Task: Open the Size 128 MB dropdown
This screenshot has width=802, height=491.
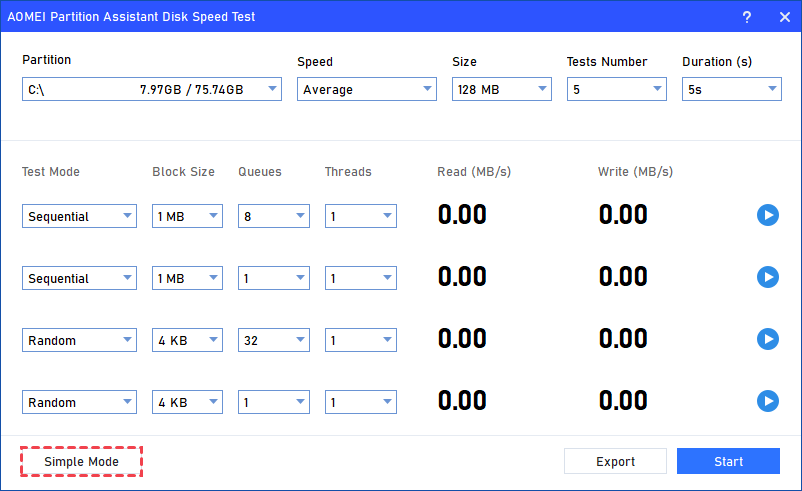Action: click(501, 90)
